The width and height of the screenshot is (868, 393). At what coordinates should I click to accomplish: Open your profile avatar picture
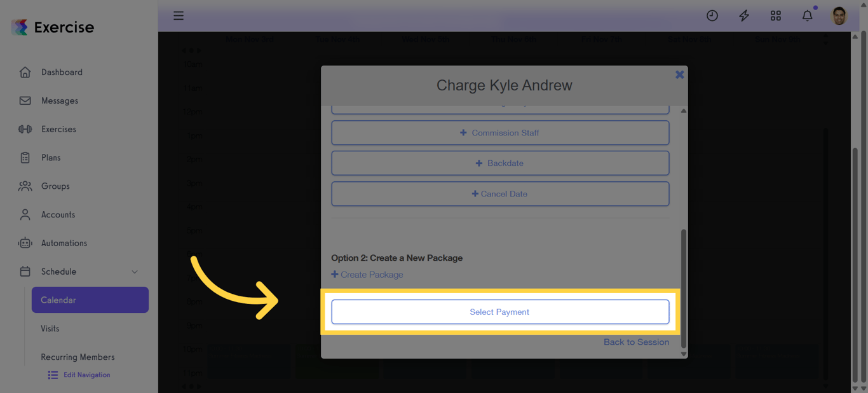(839, 15)
